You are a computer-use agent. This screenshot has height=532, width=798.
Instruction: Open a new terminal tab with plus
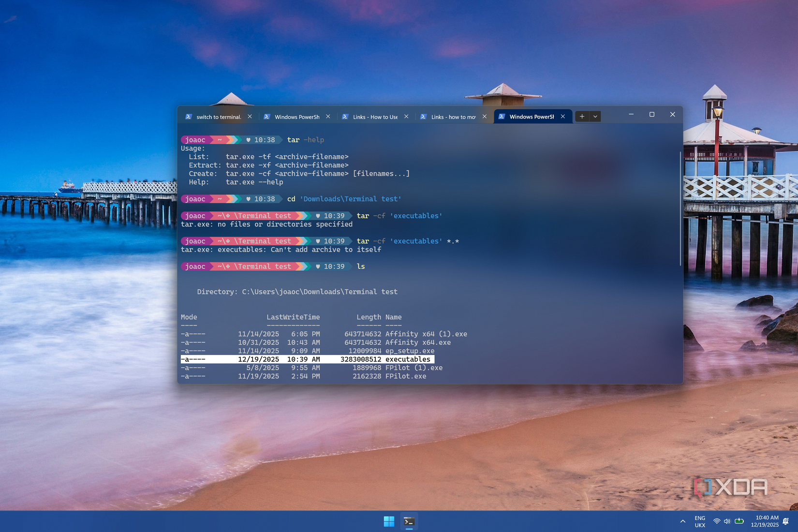(582, 117)
